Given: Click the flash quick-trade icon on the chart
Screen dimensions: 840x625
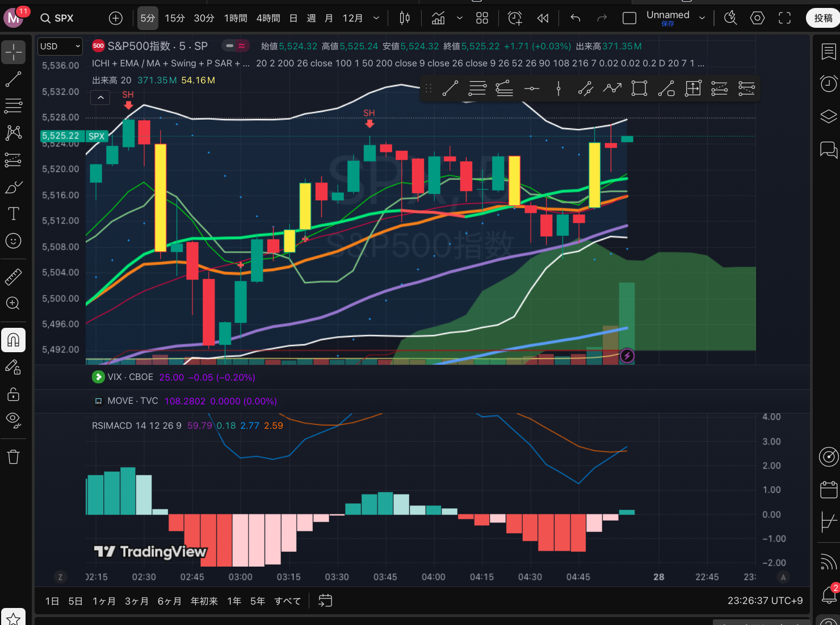Looking at the screenshot, I should 627,356.
